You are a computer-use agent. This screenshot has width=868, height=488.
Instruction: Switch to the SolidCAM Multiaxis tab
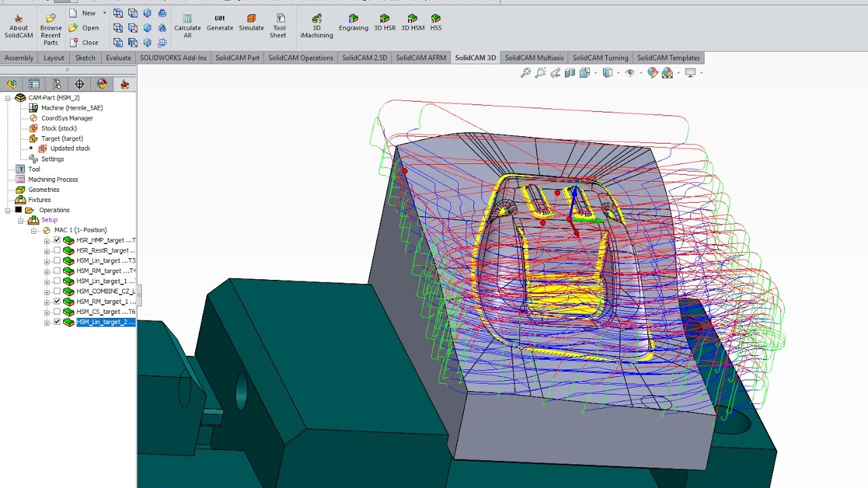click(x=534, y=58)
